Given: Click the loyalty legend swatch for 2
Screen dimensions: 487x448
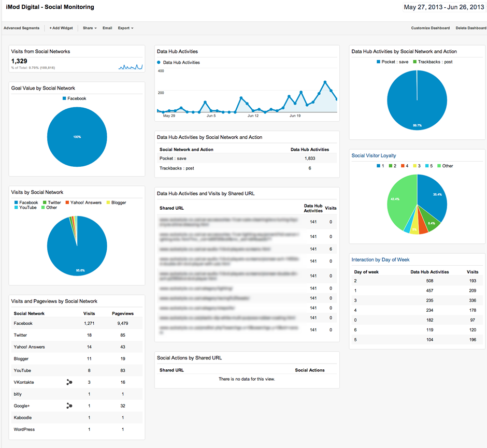Looking at the screenshot, I should coord(391,166).
